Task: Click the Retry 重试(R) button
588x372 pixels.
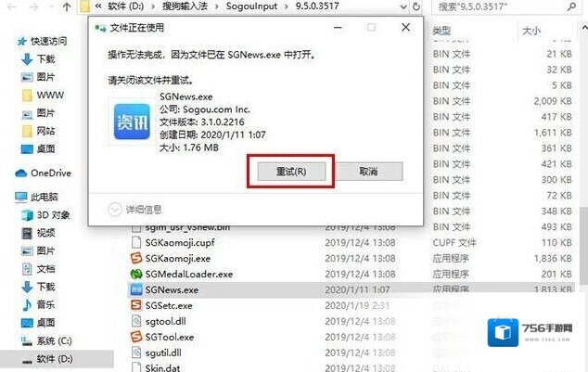Action: pos(291,172)
